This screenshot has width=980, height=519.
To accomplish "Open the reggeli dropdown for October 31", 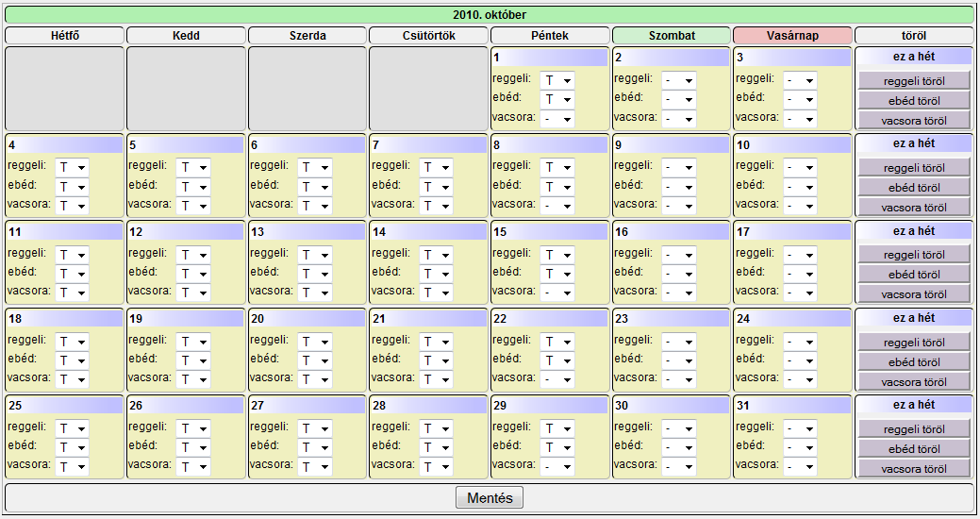I will point(800,428).
